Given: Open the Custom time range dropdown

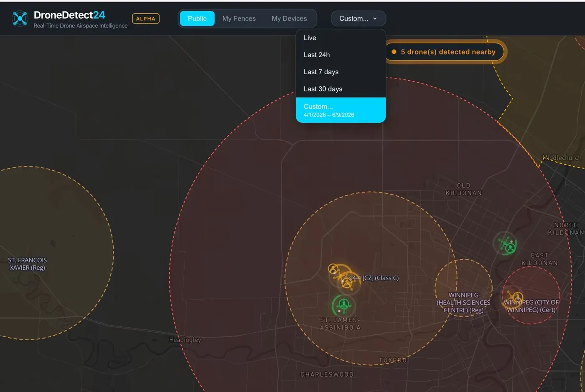Looking at the screenshot, I should [x=358, y=18].
